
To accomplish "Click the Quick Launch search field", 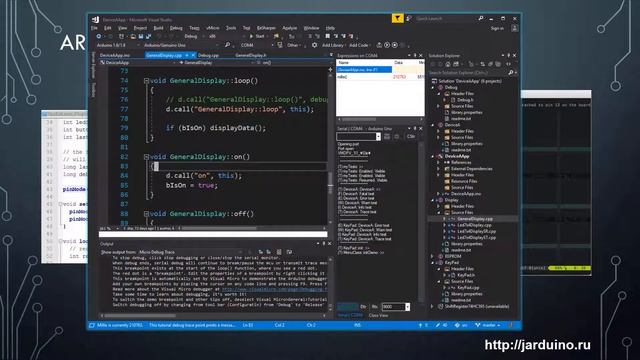I will [x=447, y=18].
